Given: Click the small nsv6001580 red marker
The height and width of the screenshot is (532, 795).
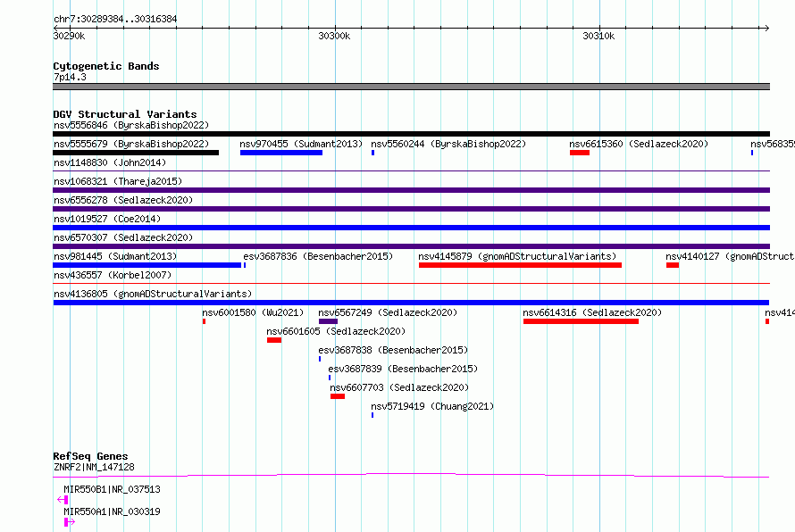Looking at the screenshot, I should pyautogui.click(x=204, y=321).
